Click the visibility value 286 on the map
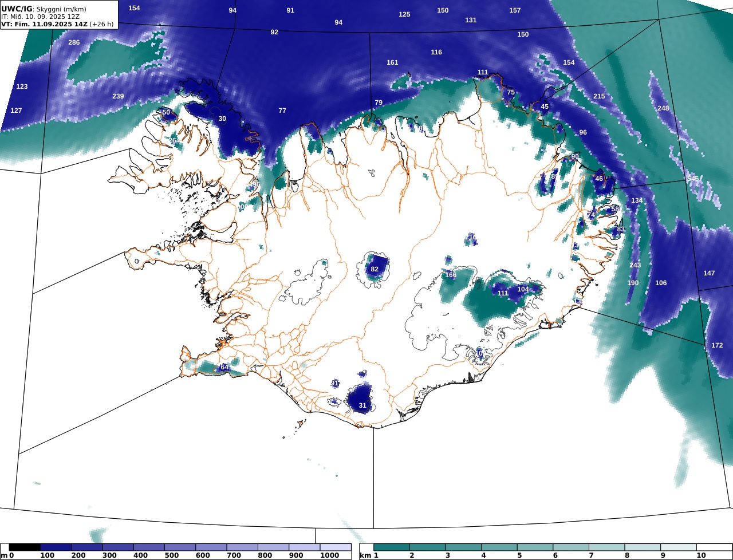The width and height of the screenshot is (733, 560). (x=74, y=43)
